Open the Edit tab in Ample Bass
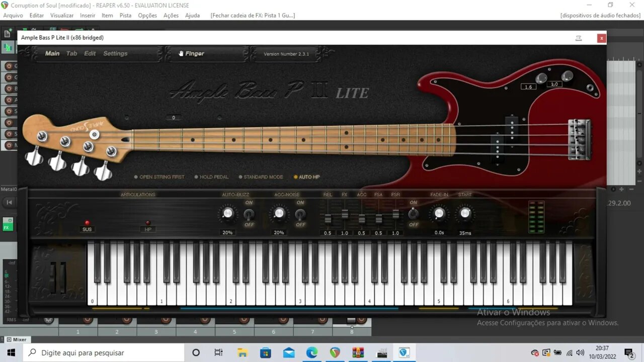This screenshot has width=644, height=362. [90, 53]
